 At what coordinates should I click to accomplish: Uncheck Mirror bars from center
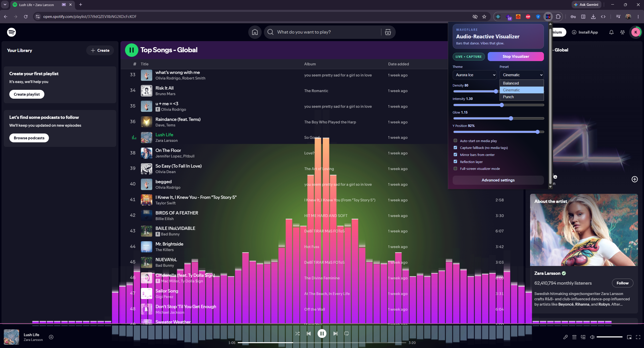point(455,154)
